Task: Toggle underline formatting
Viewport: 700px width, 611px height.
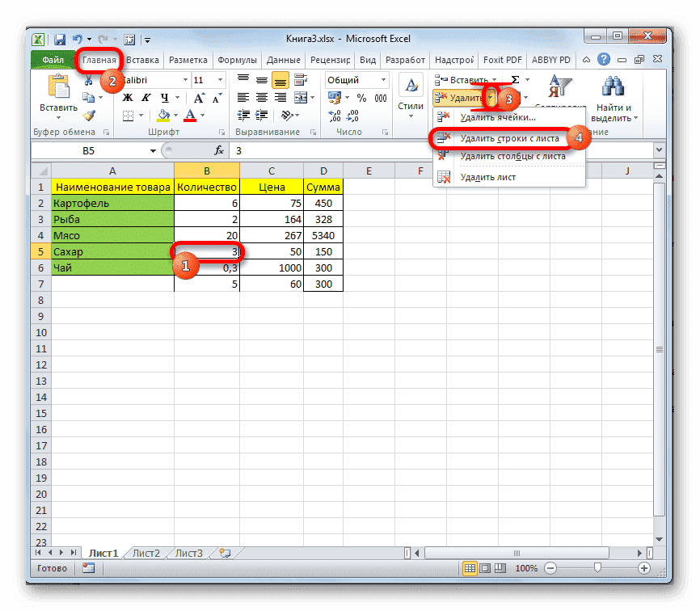Action: tap(165, 97)
